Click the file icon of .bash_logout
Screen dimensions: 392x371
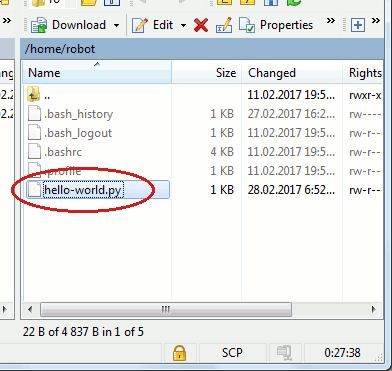[34, 132]
